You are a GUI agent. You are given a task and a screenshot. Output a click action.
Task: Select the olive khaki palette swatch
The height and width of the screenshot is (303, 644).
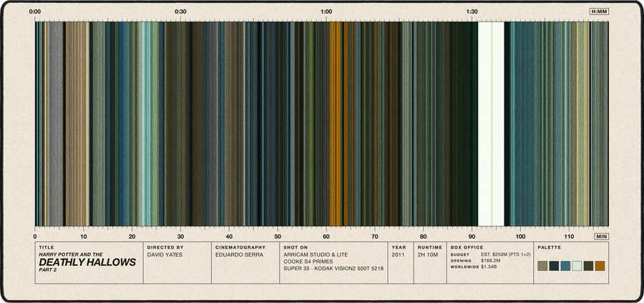click(542, 266)
